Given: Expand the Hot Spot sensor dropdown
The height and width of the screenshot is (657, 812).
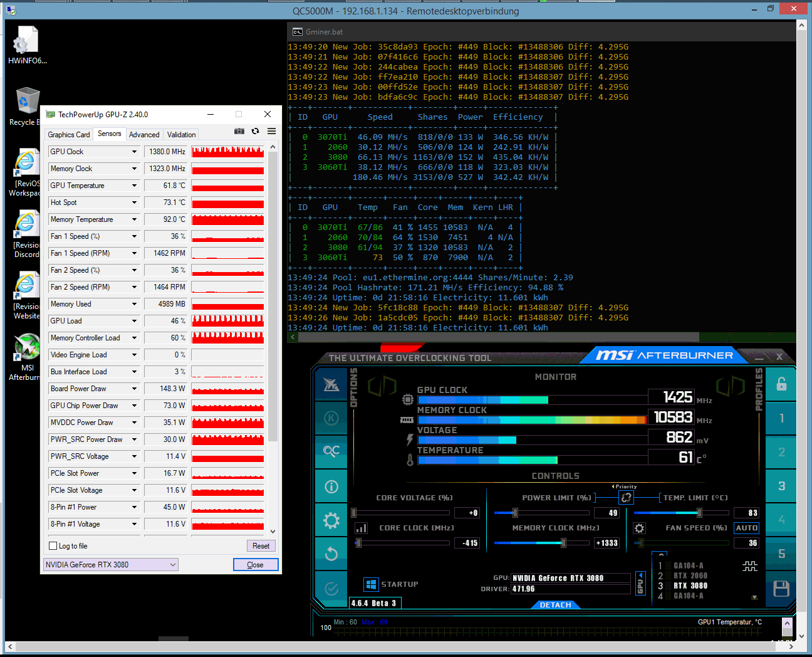Looking at the screenshot, I should coord(134,202).
